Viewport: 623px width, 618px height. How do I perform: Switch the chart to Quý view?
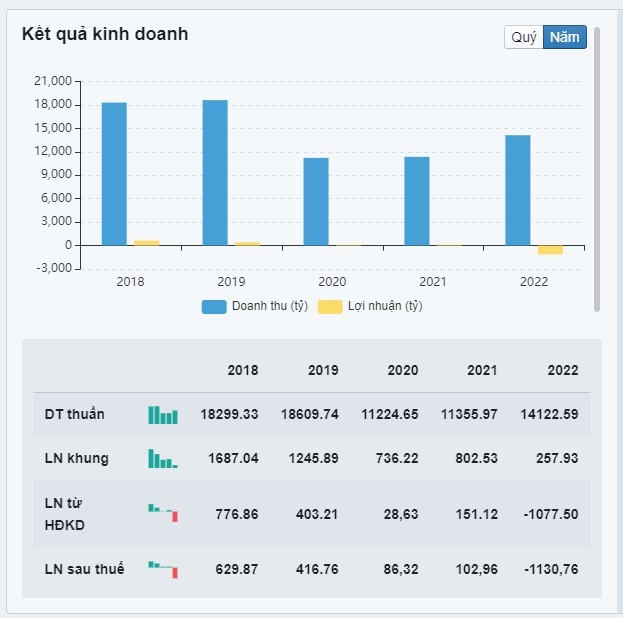click(x=524, y=37)
